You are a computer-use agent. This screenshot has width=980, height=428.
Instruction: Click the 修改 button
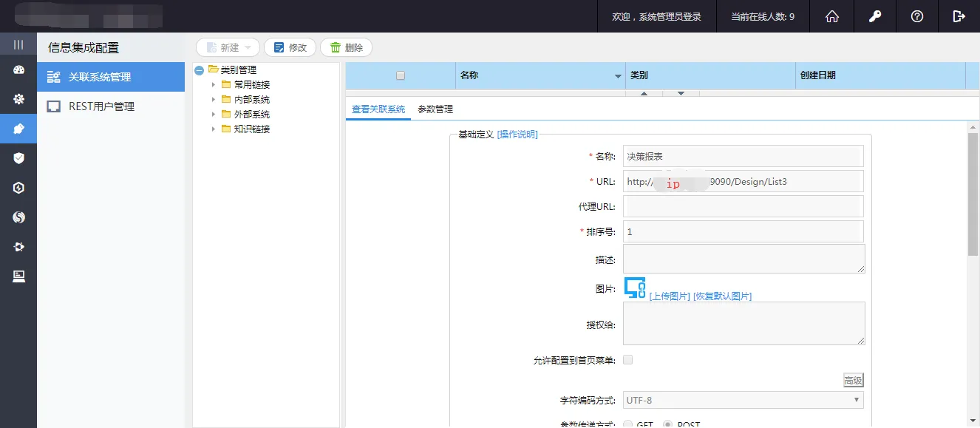[x=290, y=47]
